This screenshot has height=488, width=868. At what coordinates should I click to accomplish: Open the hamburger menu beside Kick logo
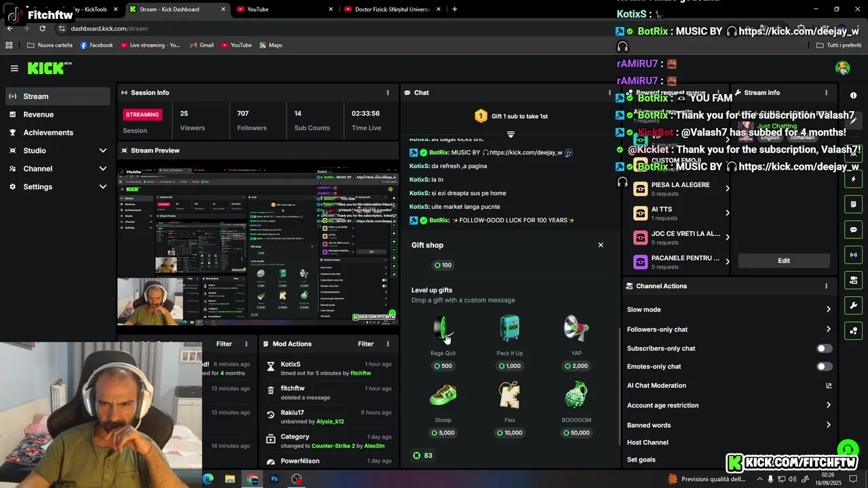[14, 68]
